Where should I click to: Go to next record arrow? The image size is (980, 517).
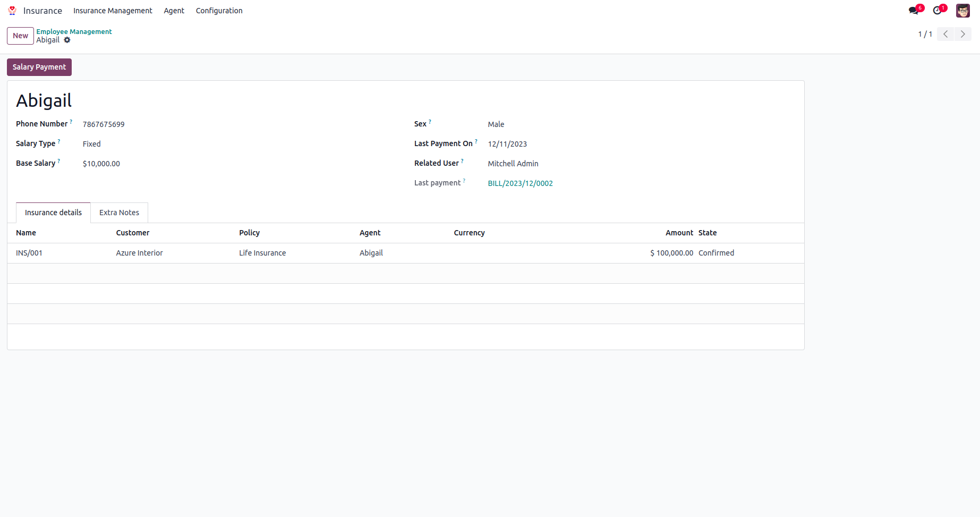tap(963, 34)
